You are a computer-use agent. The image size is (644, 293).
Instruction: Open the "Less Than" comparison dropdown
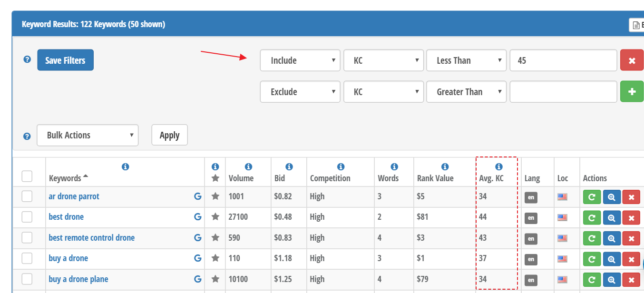[466, 60]
